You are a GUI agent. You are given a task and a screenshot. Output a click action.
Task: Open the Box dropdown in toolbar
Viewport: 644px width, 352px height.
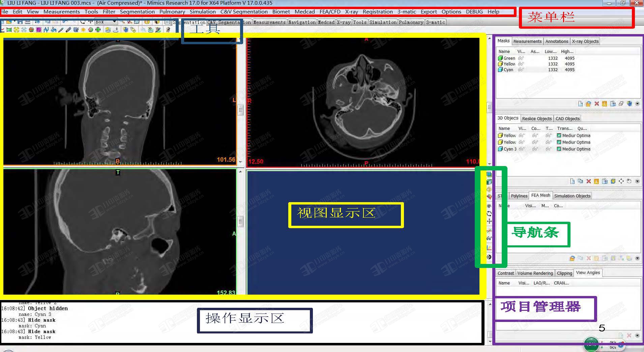pos(114,22)
